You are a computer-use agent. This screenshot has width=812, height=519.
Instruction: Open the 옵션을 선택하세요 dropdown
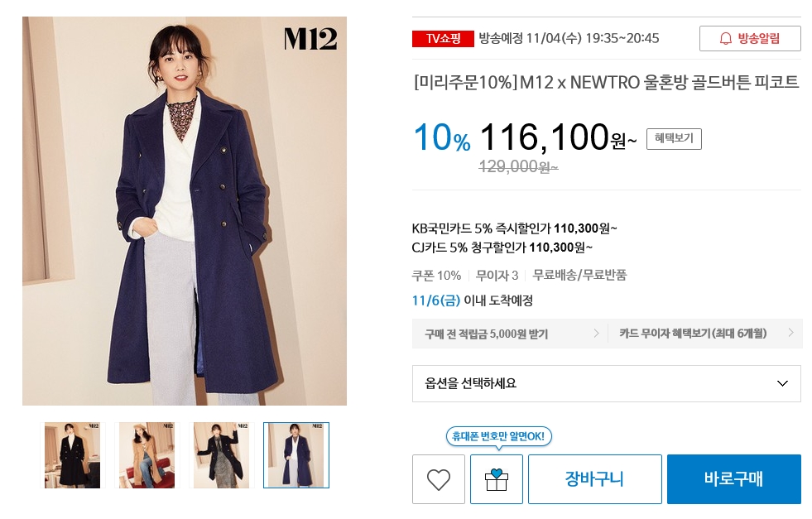pyautogui.click(x=607, y=383)
